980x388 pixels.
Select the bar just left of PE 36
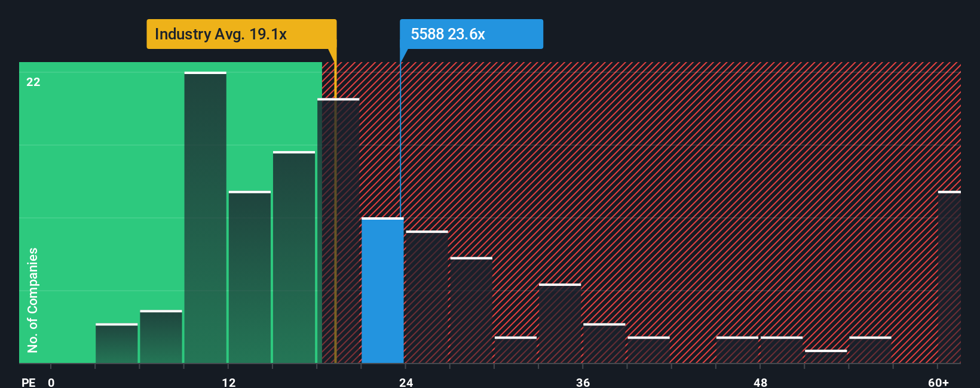560,324
